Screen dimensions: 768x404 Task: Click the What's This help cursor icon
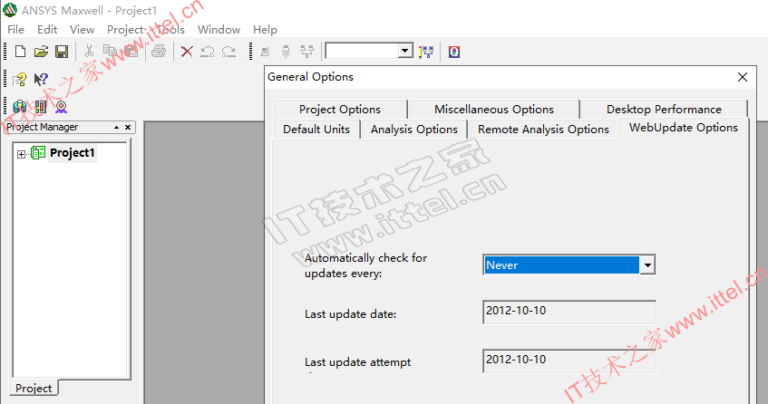coord(41,79)
